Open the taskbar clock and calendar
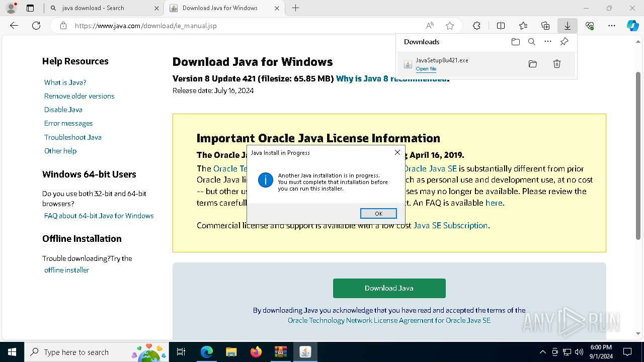The height and width of the screenshot is (362, 644). 601,352
